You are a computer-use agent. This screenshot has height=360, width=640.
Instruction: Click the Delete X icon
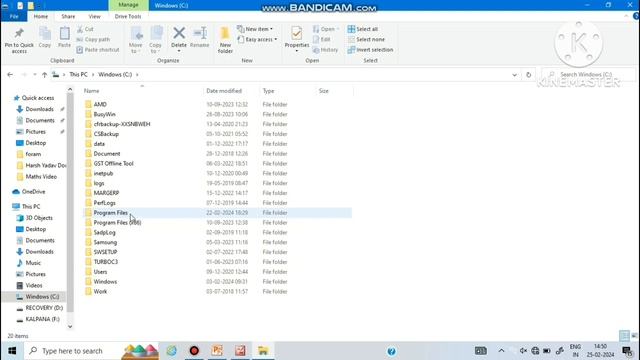[179, 33]
